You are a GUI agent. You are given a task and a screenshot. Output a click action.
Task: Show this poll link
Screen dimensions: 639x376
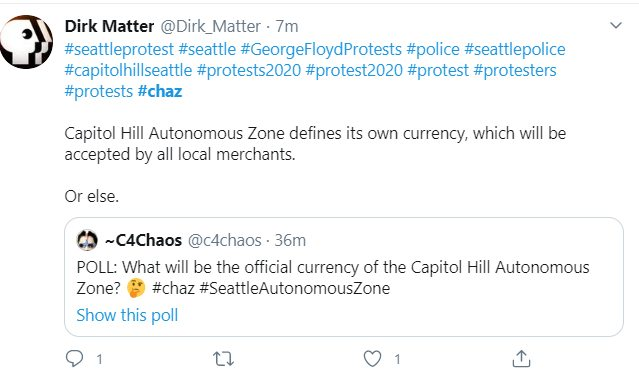click(127, 315)
